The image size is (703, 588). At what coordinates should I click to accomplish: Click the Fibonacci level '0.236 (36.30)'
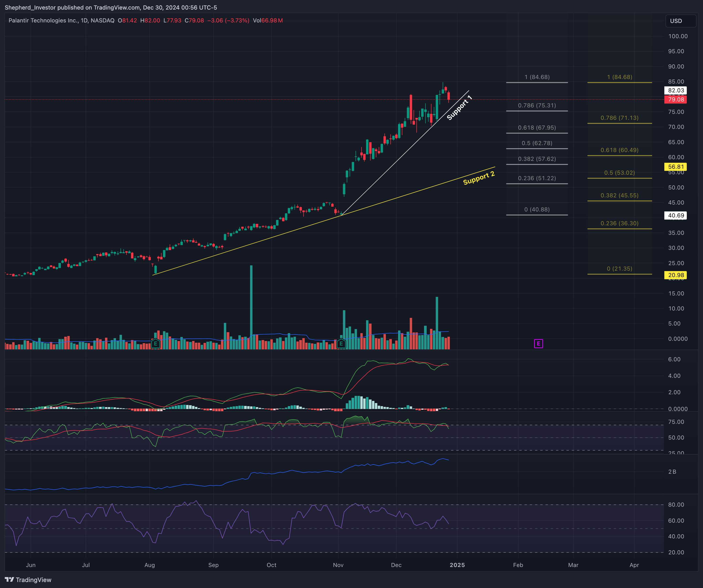(619, 223)
